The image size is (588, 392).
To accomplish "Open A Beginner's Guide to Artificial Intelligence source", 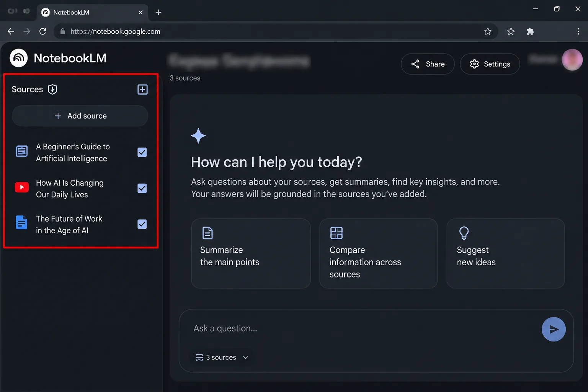I will tap(73, 152).
